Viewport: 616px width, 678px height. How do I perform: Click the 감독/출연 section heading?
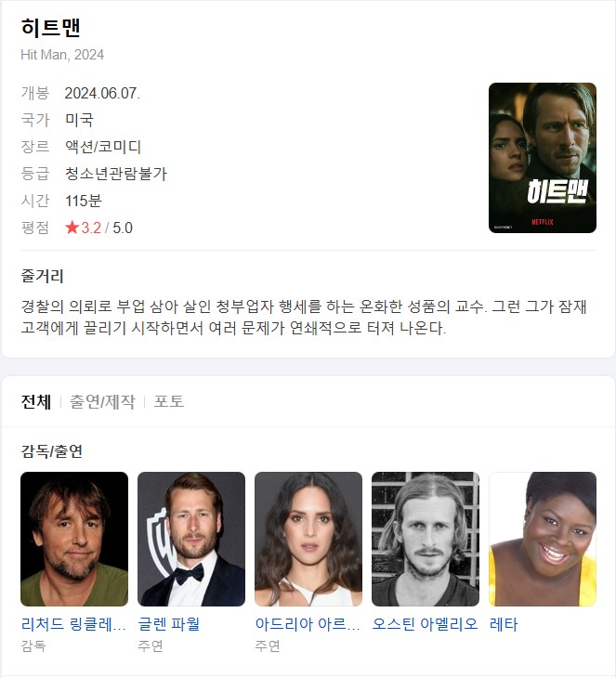point(51,451)
